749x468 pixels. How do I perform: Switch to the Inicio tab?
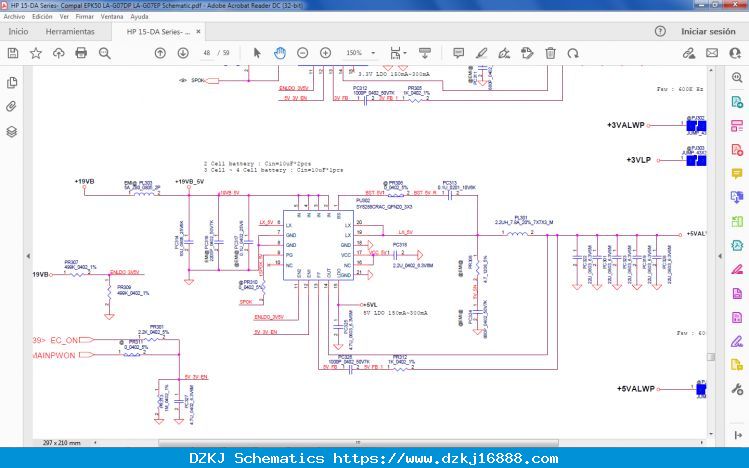[18, 32]
